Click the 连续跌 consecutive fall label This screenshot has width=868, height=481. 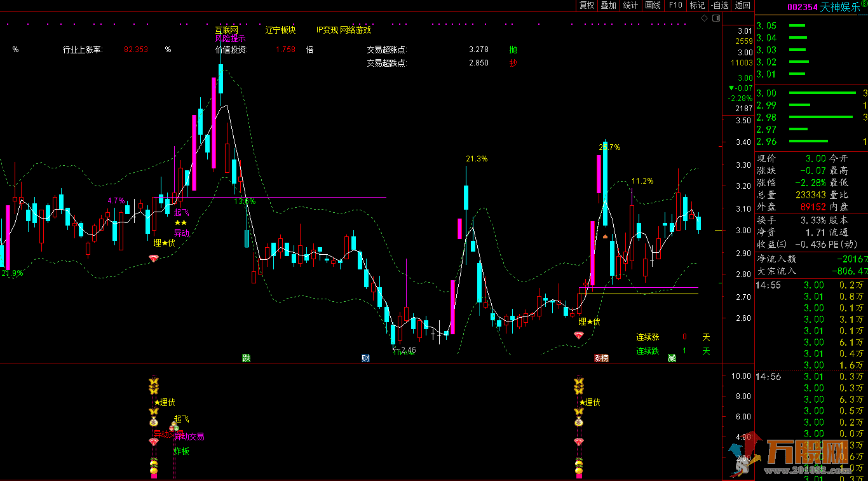[648, 351]
